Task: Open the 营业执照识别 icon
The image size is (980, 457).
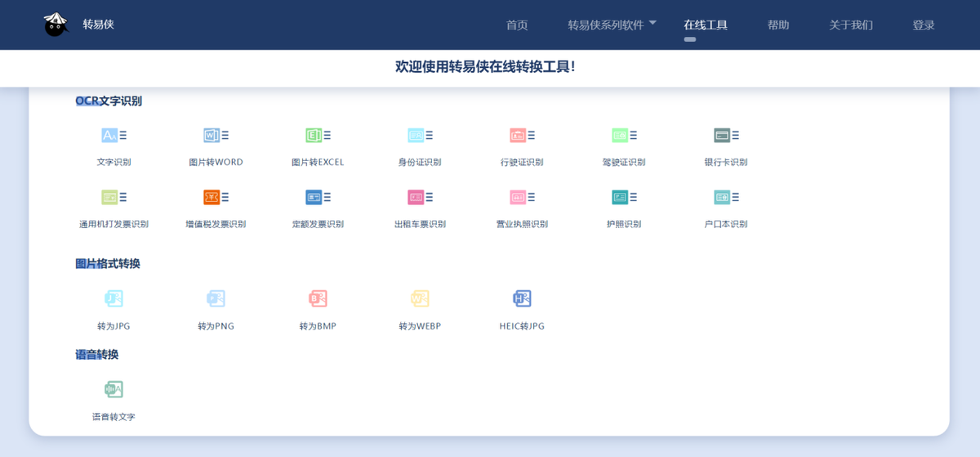Action: (x=522, y=197)
